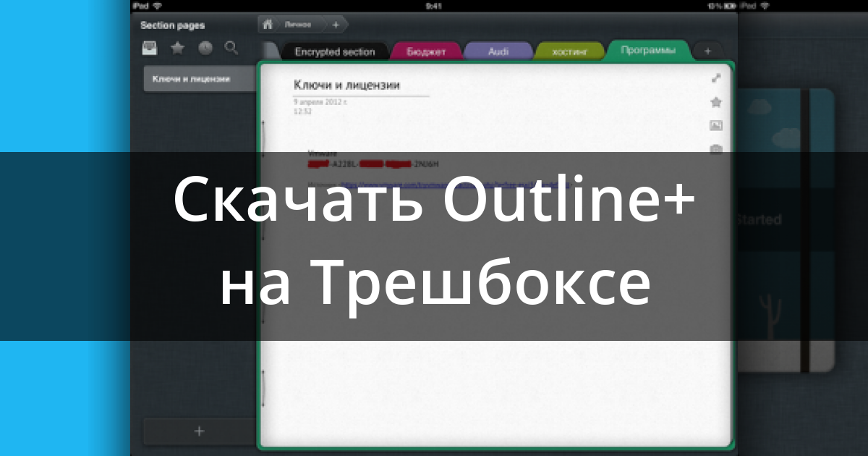Click the Личное breadcrumb item

pos(298,24)
